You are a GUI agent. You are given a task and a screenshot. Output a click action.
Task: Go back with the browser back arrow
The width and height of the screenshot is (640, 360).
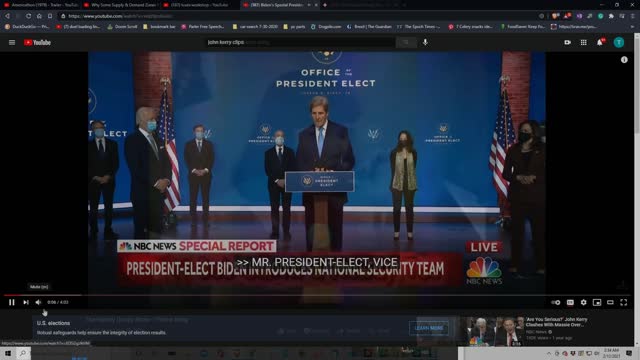[x=7, y=16]
